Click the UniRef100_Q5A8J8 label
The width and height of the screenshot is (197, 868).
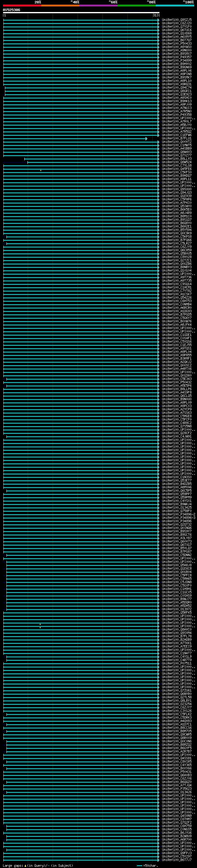pos(177,565)
